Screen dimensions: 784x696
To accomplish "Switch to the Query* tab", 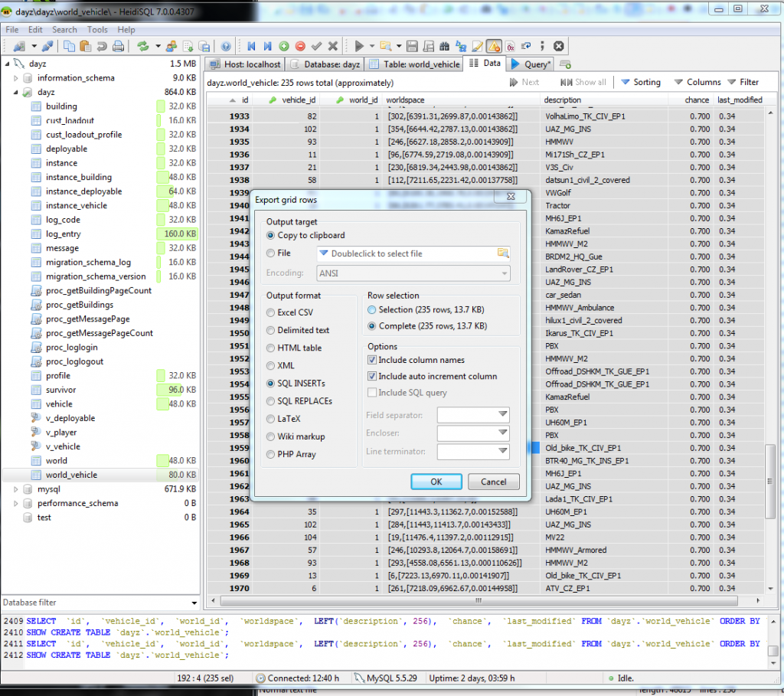I will point(531,64).
